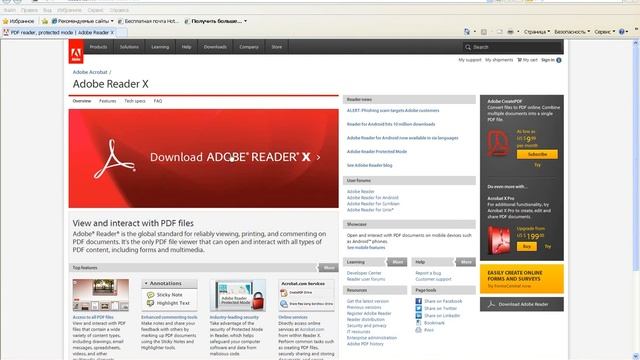Open the Products menu
The image size is (640, 360).
[98, 47]
